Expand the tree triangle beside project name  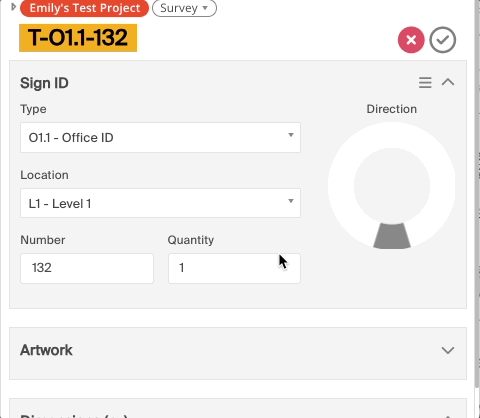tap(13, 7)
